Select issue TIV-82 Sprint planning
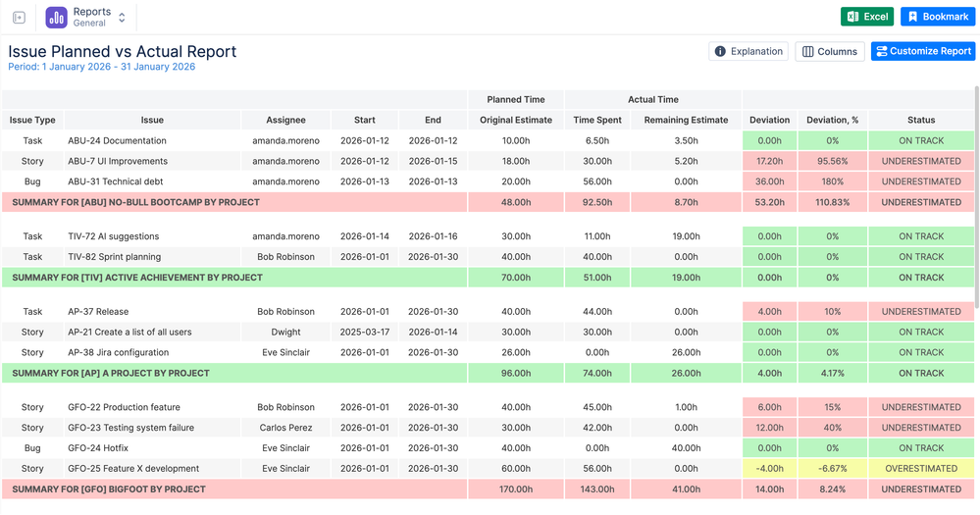 click(115, 257)
